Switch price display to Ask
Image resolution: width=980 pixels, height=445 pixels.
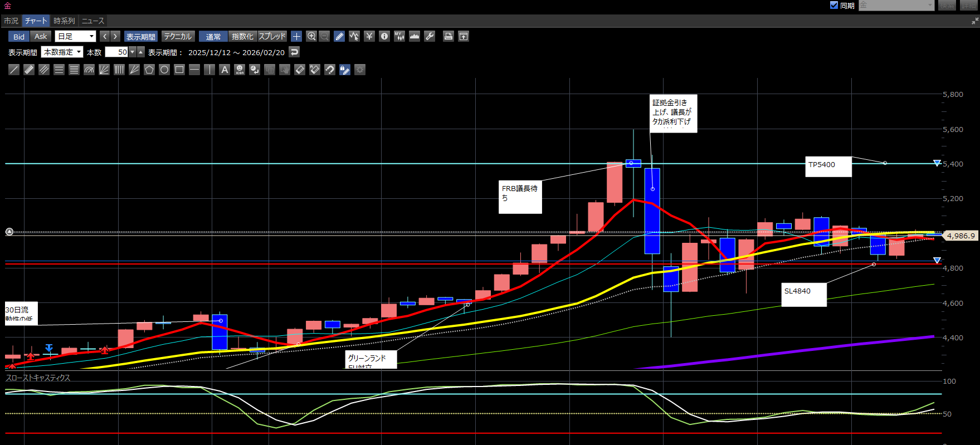coord(41,36)
